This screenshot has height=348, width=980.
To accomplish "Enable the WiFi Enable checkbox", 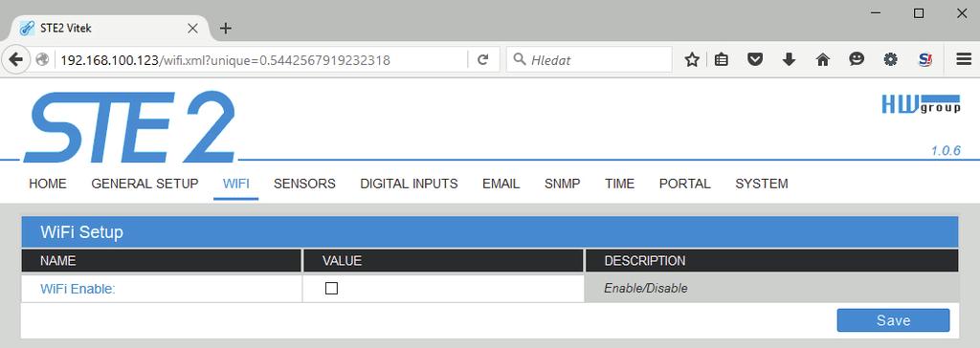I will pos(332,289).
